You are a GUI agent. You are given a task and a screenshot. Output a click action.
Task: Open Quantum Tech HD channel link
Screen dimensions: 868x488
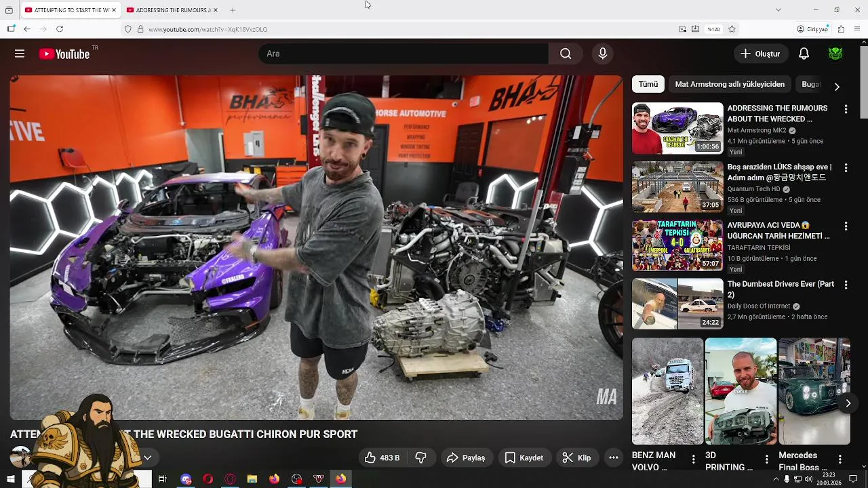[753, 189]
